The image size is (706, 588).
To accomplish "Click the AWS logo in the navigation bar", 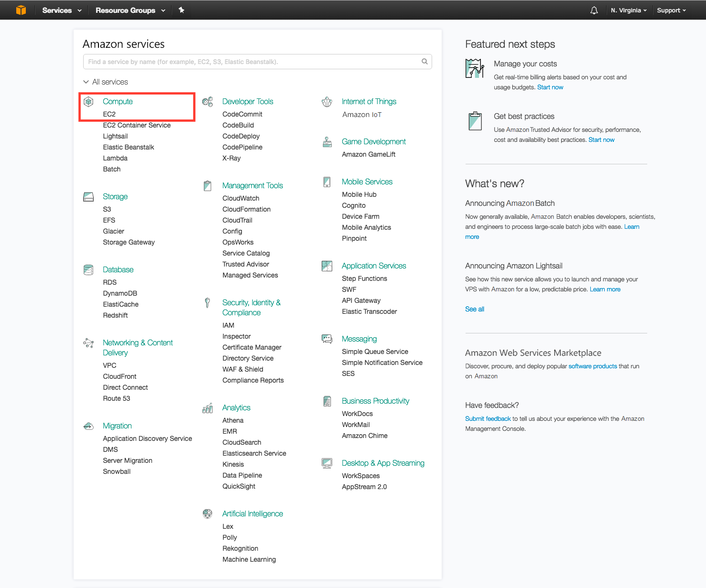I will click(x=21, y=10).
